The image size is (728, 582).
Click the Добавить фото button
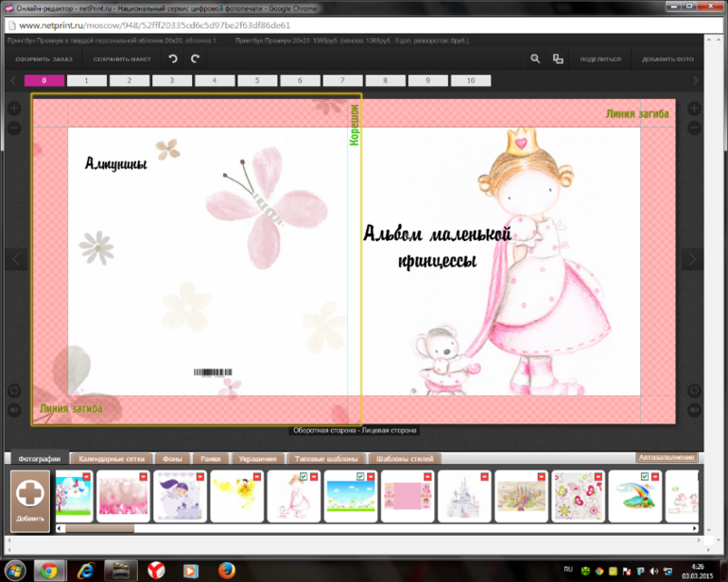coord(667,59)
